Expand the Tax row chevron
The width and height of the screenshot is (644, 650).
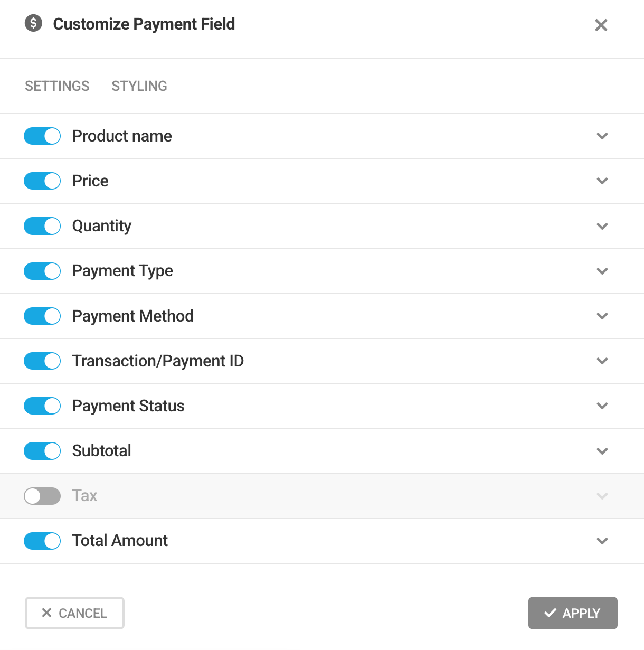point(602,496)
